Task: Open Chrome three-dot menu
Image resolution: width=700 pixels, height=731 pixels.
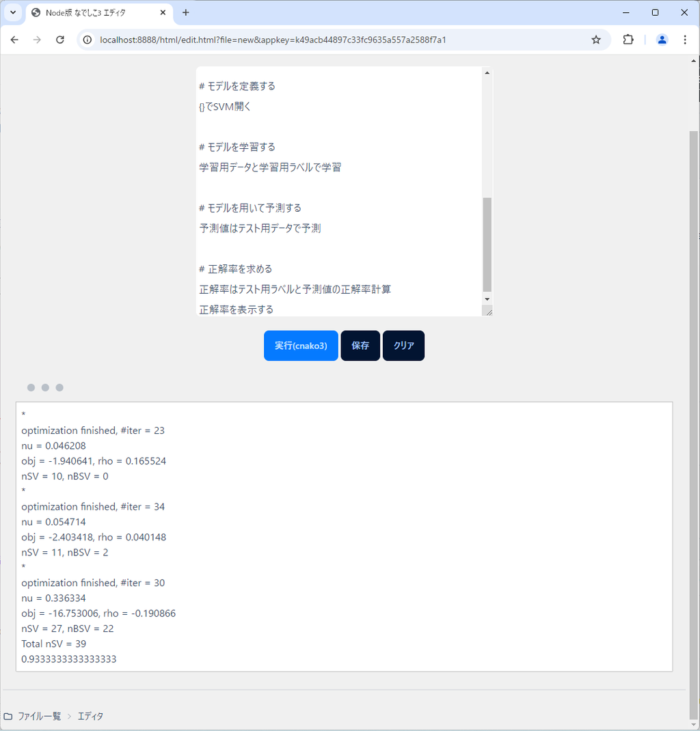Action: pyautogui.click(x=685, y=40)
